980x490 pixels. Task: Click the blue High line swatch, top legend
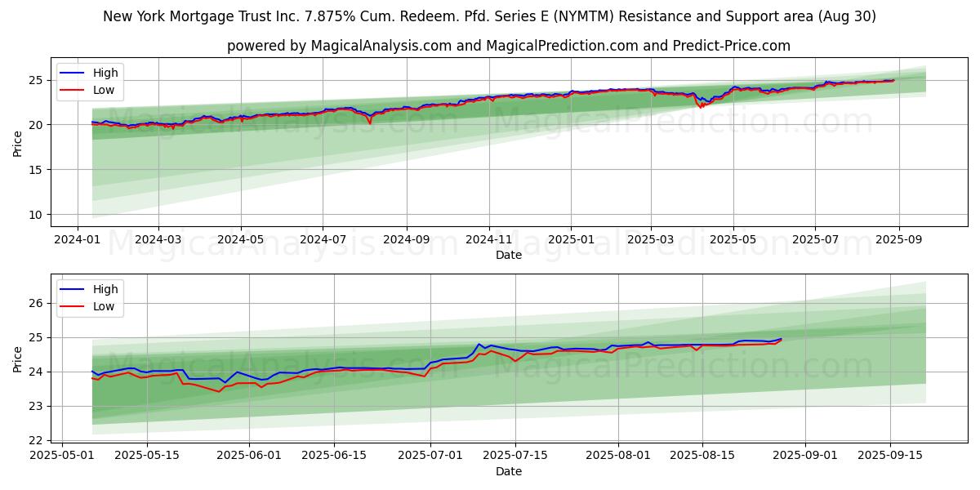73,73
